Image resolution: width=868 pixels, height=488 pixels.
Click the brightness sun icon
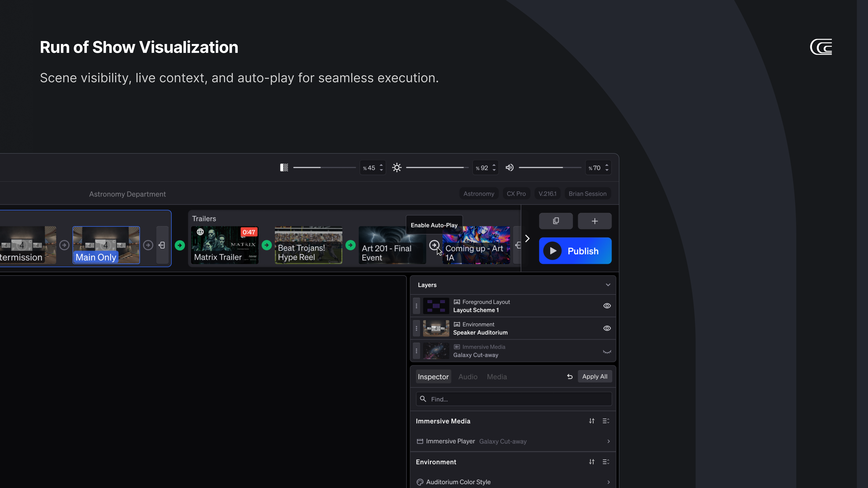click(397, 167)
